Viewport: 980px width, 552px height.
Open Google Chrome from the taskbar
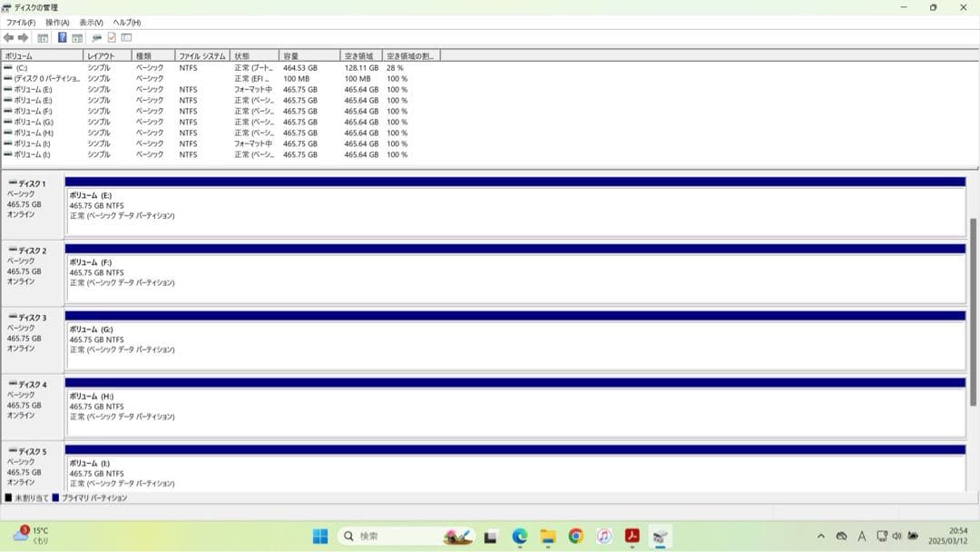(x=575, y=536)
